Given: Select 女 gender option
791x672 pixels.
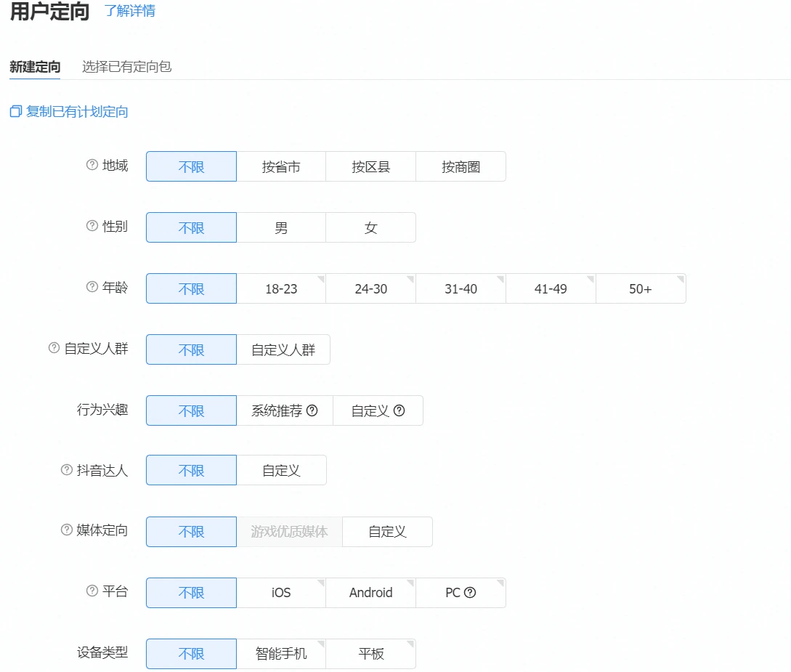Looking at the screenshot, I should (x=370, y=228).
